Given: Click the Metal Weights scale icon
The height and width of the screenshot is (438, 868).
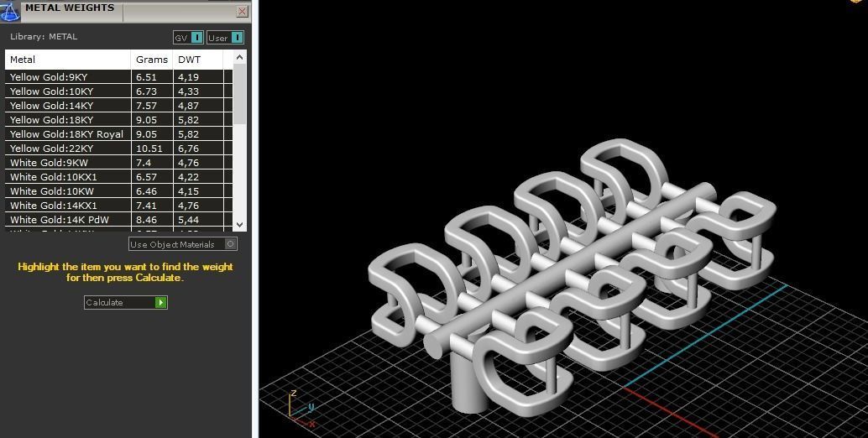Looking at the screenshot, I should [9, 11].
